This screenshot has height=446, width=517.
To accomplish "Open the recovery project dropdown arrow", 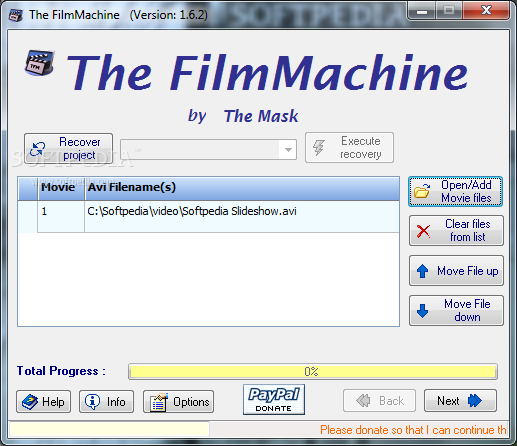I will coord(288,149).
